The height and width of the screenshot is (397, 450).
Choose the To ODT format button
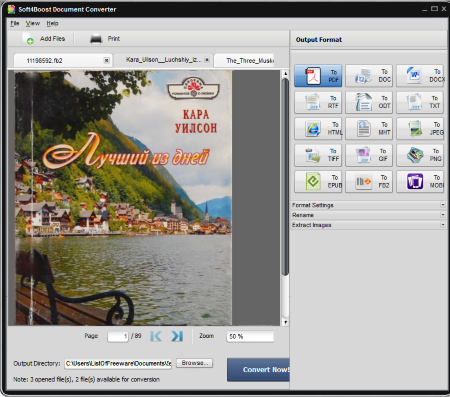(x=369, y=102)
